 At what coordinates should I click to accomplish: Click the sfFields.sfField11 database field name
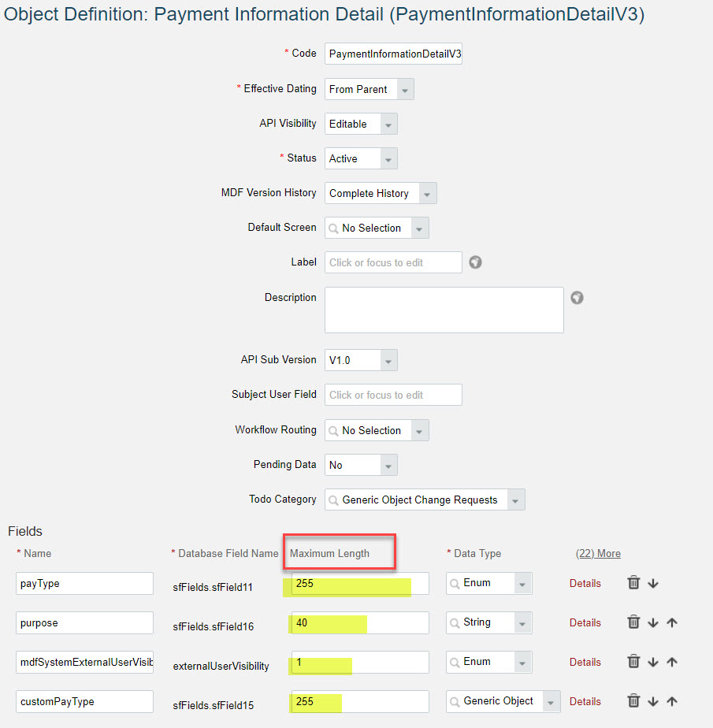(x=213, y=587)
